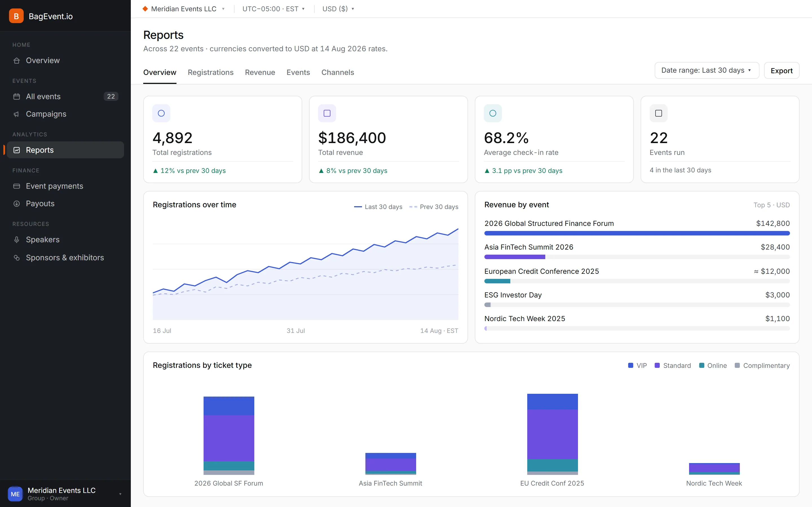This screenshot has height=507, width=812.
Task: Click the Export button
Action: tap(782, 70)
